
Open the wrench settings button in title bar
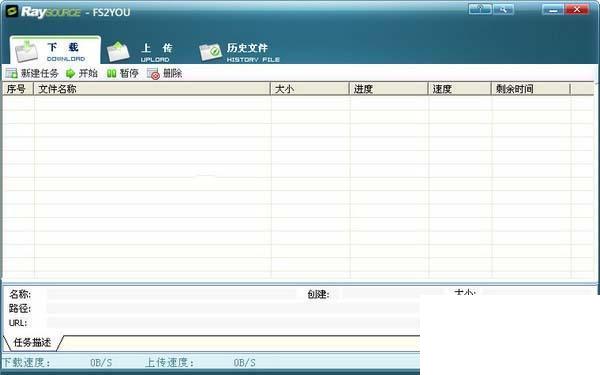[x=503, y=10]
